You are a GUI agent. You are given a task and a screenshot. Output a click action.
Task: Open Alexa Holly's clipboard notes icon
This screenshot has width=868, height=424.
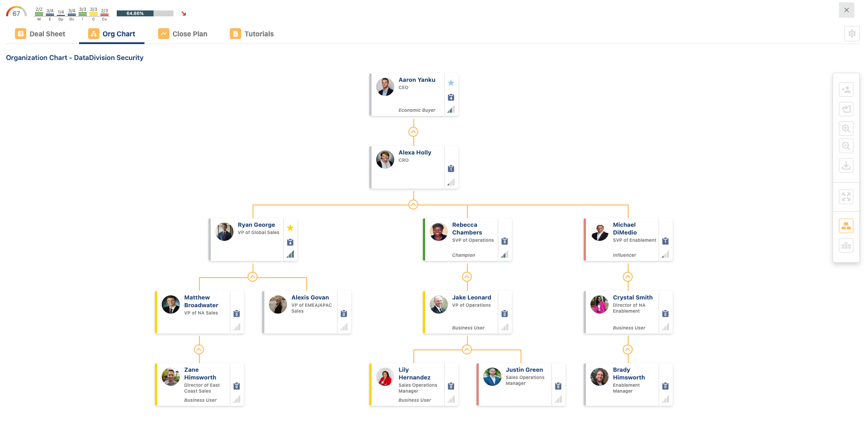coord(451,169)
